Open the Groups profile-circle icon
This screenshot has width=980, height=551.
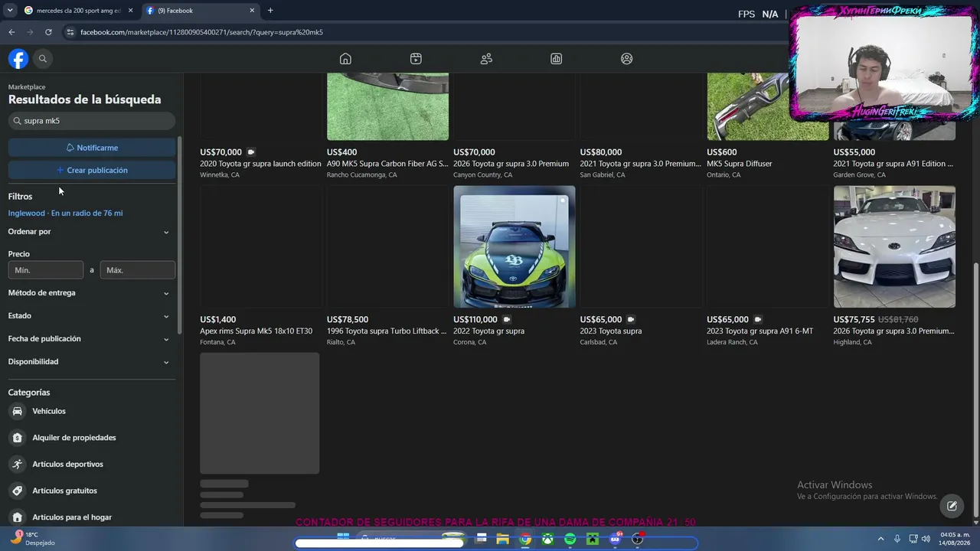(627, 59)
